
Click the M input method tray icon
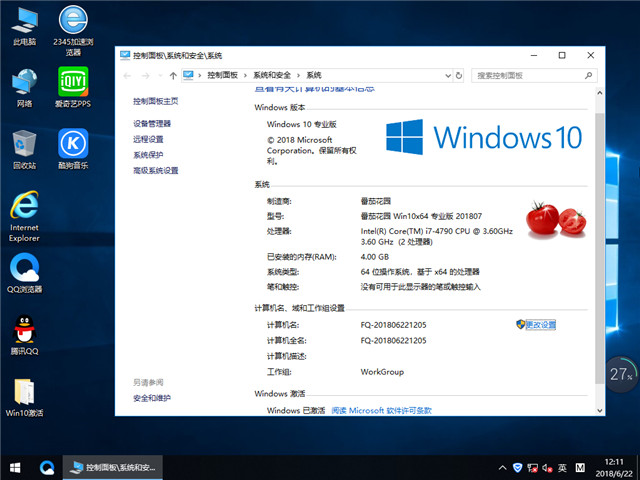click(x=580, y=468)
